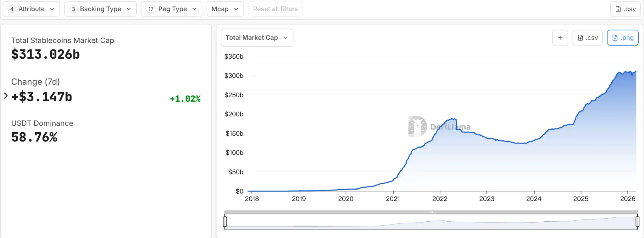Click the +1.02% weekly change figure

(x=185, y=99)
